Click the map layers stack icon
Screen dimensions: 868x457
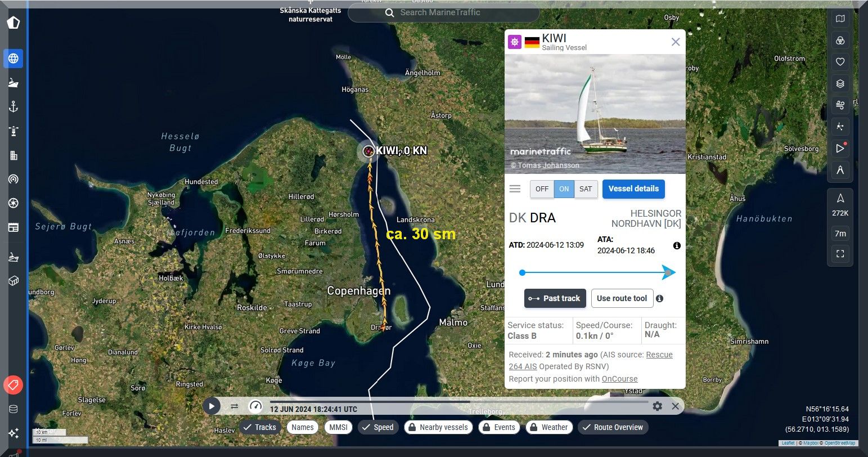click(840, 84)
